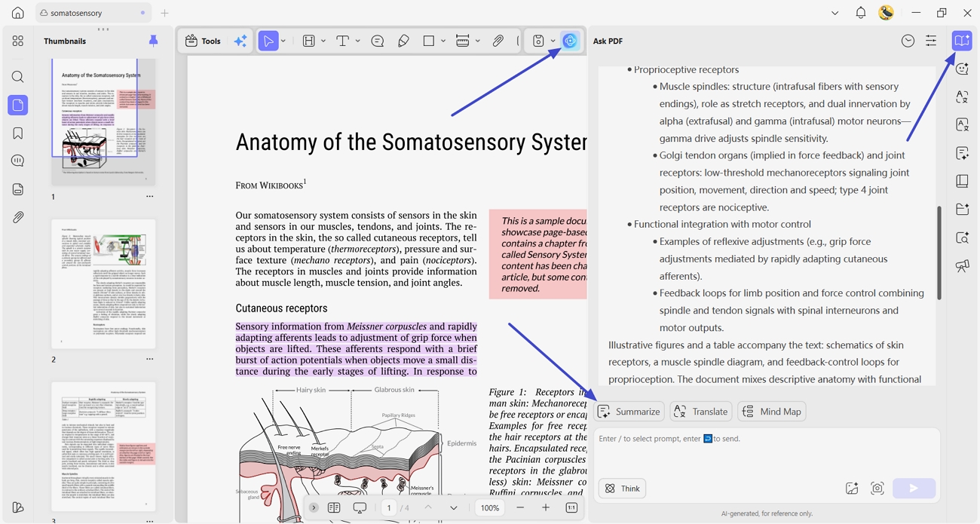The height and width of the screenshot is (524, 980).
Task: Toggle the UPDF AI button in toolbar
Action: pos(570,41)
